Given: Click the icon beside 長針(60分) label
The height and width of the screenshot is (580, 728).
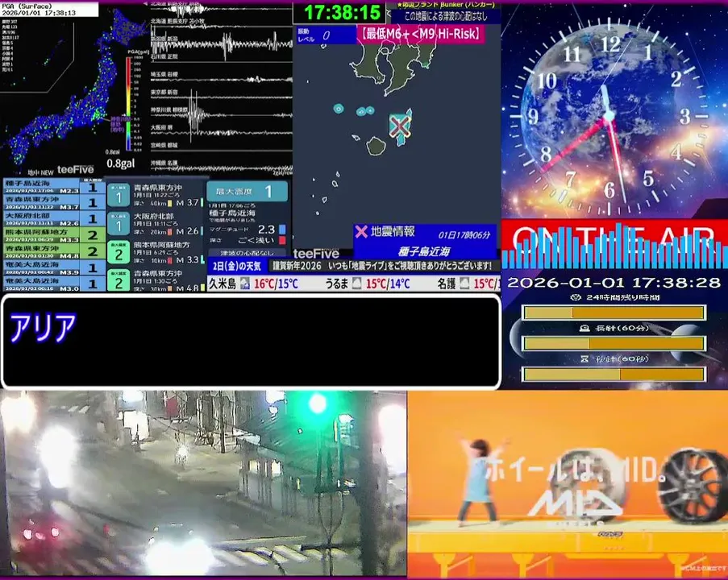Looking at the screenshot, I should click(x=584, y=328).
